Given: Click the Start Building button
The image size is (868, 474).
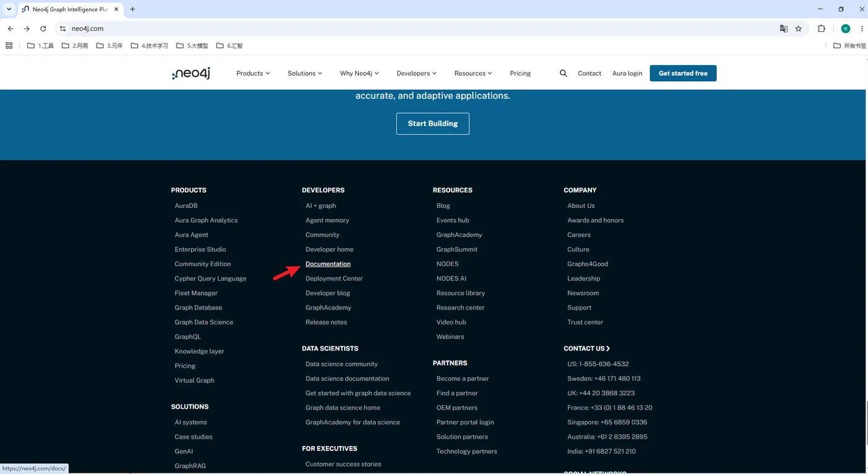Looking at the screenshot, I should point(433,123).
